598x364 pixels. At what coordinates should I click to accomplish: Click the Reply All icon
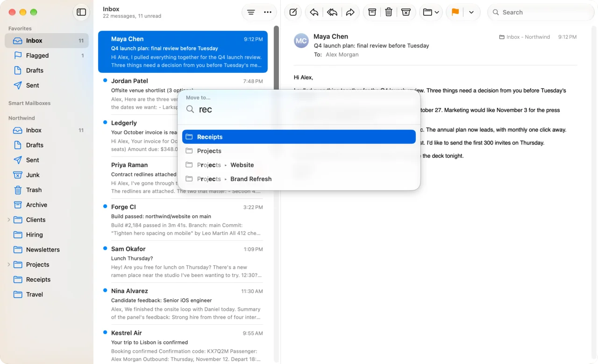click(x=332, y=12)
